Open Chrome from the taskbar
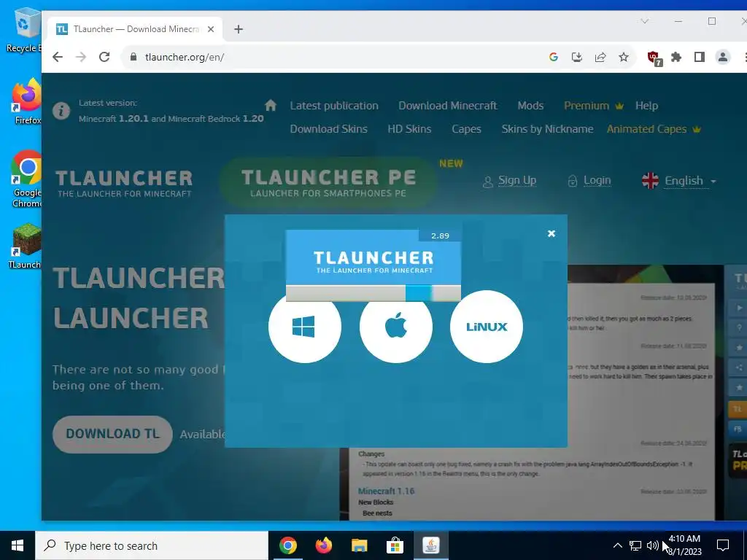Image resolution: width=747 pixels, height=560 pixels. [x=288, y=545]
